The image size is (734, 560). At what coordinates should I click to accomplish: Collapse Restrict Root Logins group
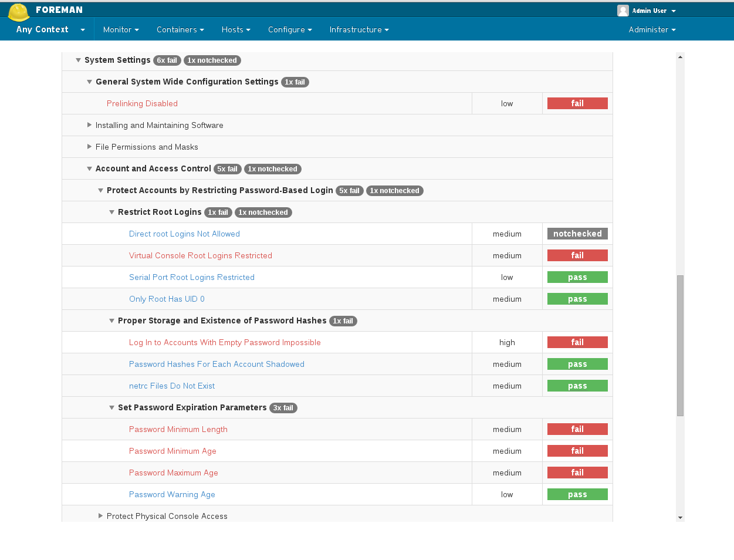[111, 212]
